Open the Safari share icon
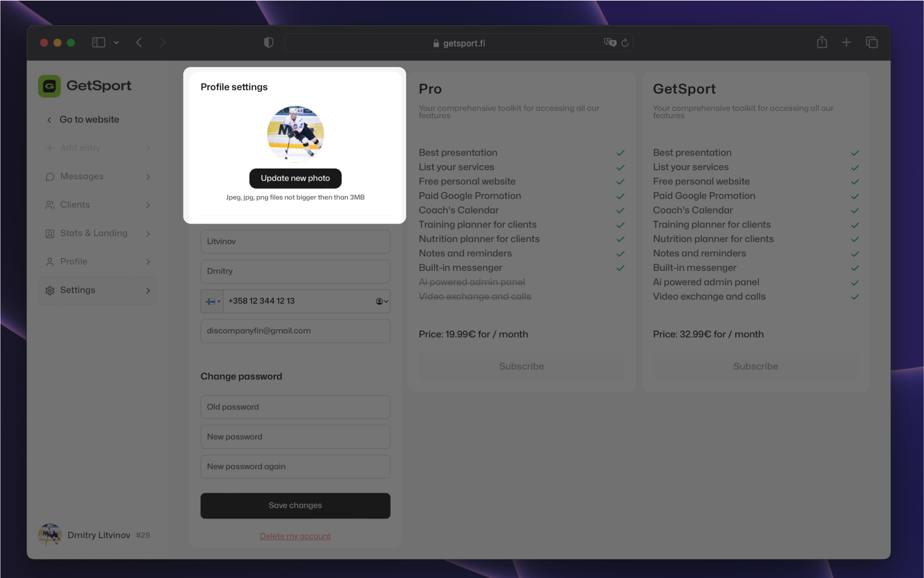Viewport: 924px width, 578px height. click(x=822, y=42)
